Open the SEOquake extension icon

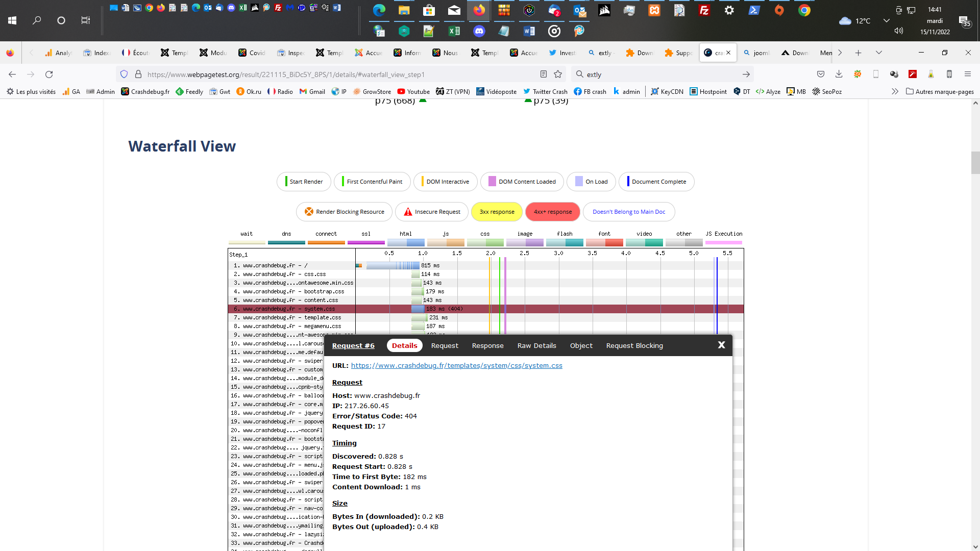(x=857, y=74)
